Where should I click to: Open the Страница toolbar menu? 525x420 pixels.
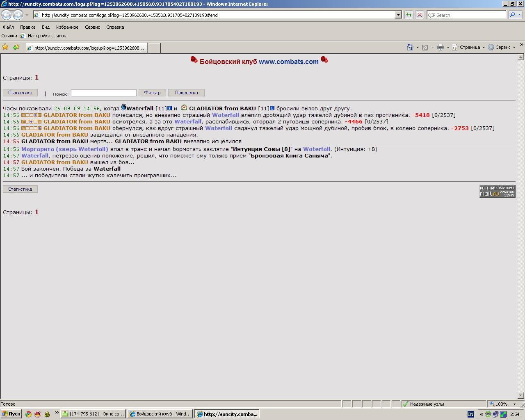[x=469, y=47]
